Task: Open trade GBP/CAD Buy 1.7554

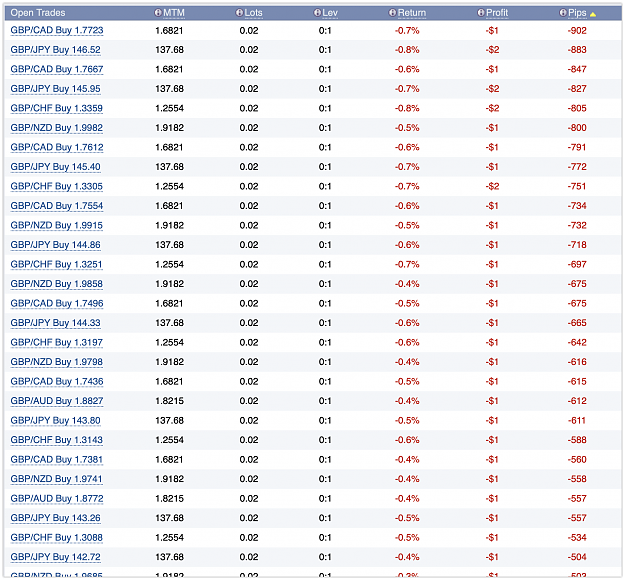Action: [x=57, y=206]
